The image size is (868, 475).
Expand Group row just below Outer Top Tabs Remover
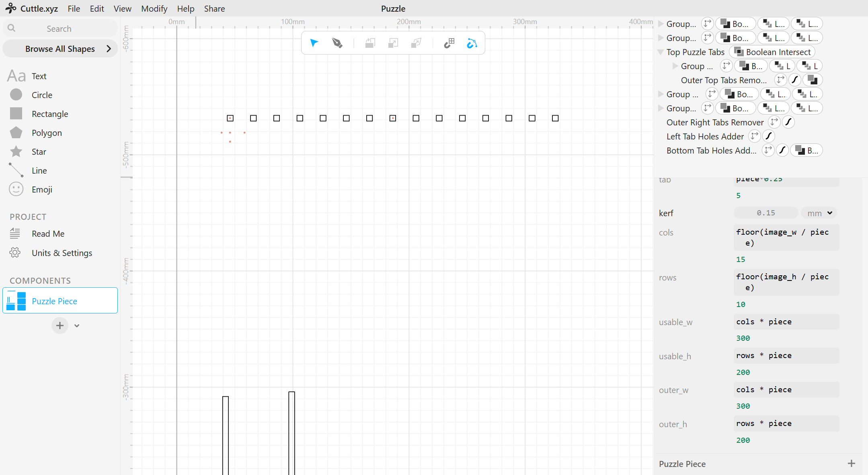661,94
